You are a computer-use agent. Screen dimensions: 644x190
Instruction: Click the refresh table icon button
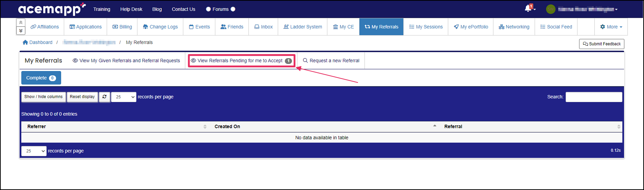point(105,97)
